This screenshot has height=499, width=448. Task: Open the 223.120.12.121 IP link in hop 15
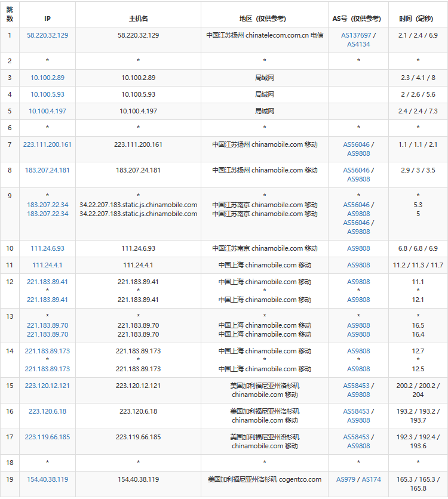47,386
